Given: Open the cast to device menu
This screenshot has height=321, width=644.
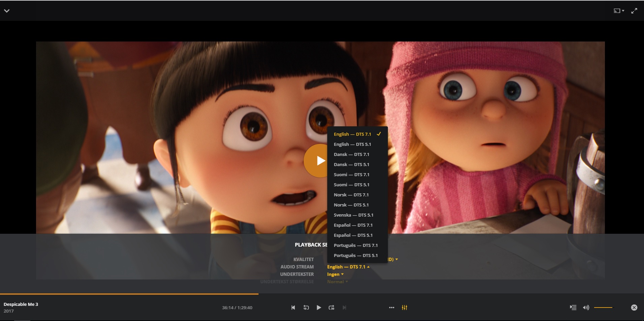Looking at the screenshot, I should (x=619, y=11).
